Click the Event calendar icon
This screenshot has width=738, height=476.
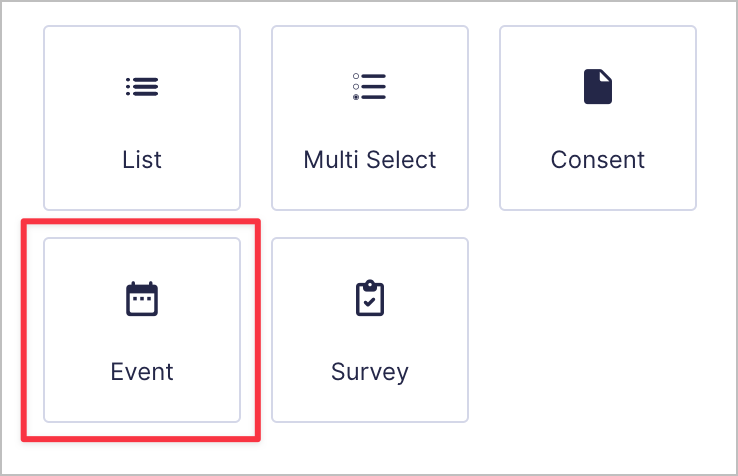(x=142, y=299)
